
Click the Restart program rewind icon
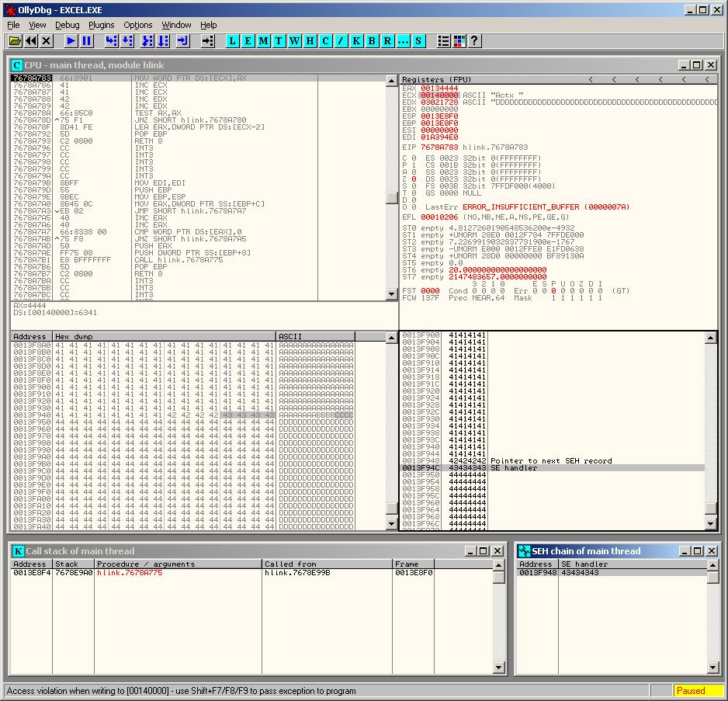coord(31,41)
